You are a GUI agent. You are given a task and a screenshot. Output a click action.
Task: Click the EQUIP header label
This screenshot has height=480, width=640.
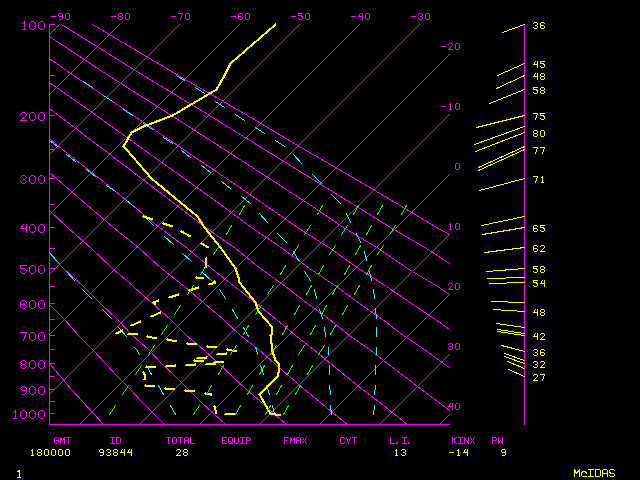click(237, 440)
